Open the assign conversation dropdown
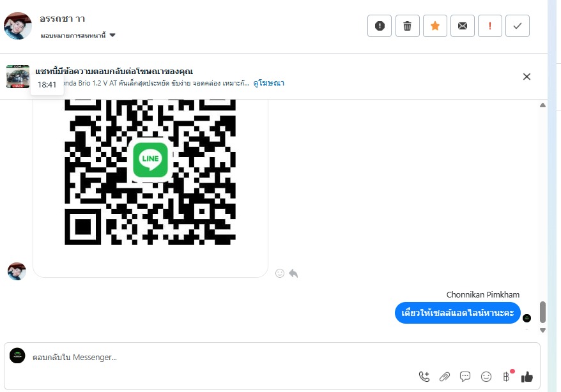The image size is (561, 392). click(78, 35)
